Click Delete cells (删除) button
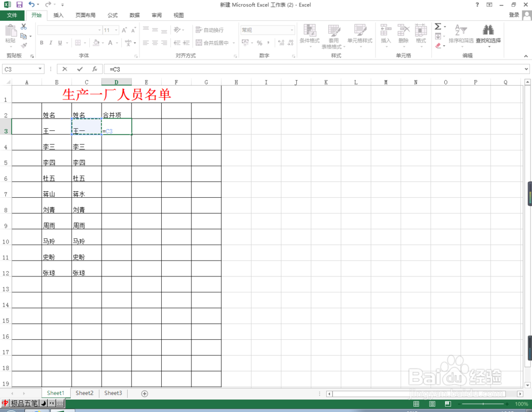532x412 pixels. (403, 35)
